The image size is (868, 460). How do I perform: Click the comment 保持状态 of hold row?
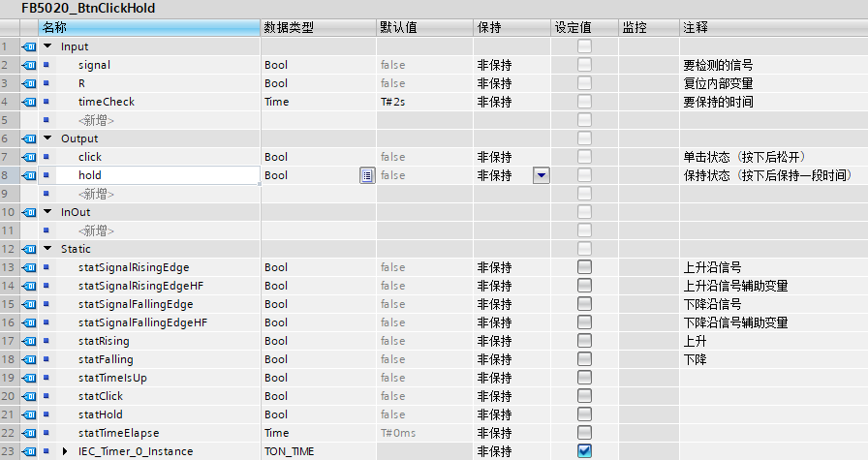[x=767, y=175]
